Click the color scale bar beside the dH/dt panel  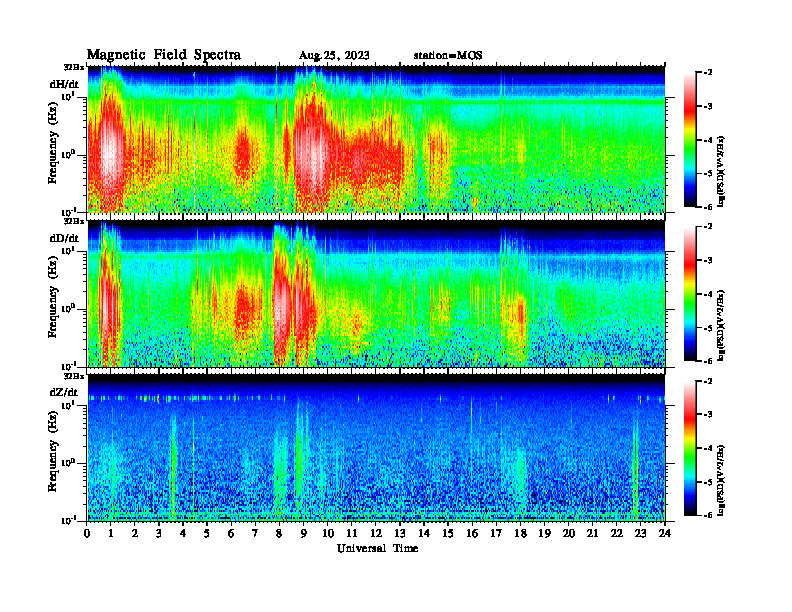pos(689,139)
